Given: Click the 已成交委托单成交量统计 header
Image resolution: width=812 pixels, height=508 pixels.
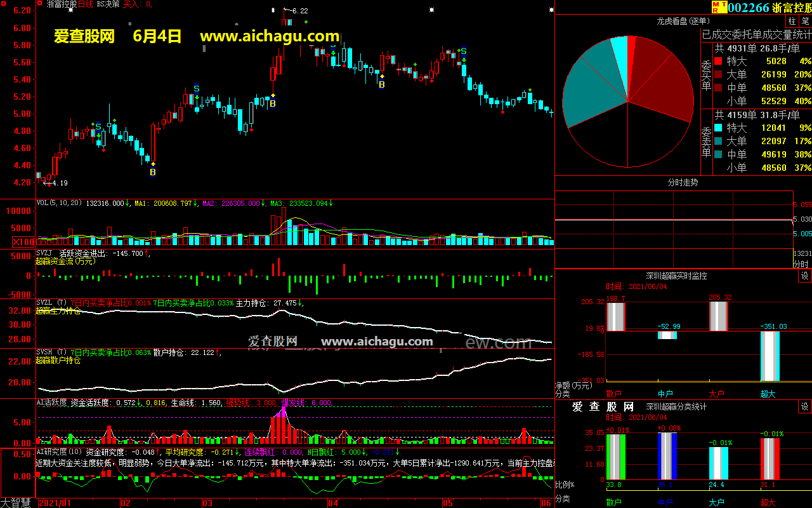Looking at the screenshot, I should point(756,34).
